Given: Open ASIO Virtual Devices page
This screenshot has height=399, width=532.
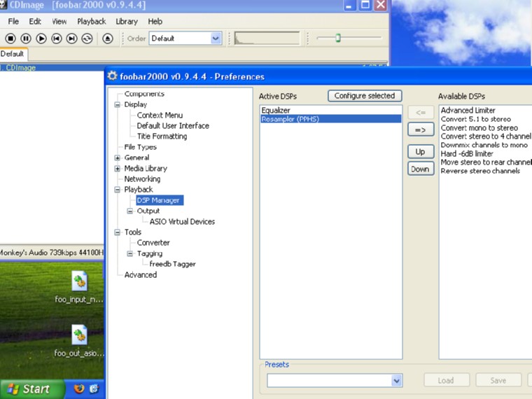Looking at the screenshot, I should point(182,222).
